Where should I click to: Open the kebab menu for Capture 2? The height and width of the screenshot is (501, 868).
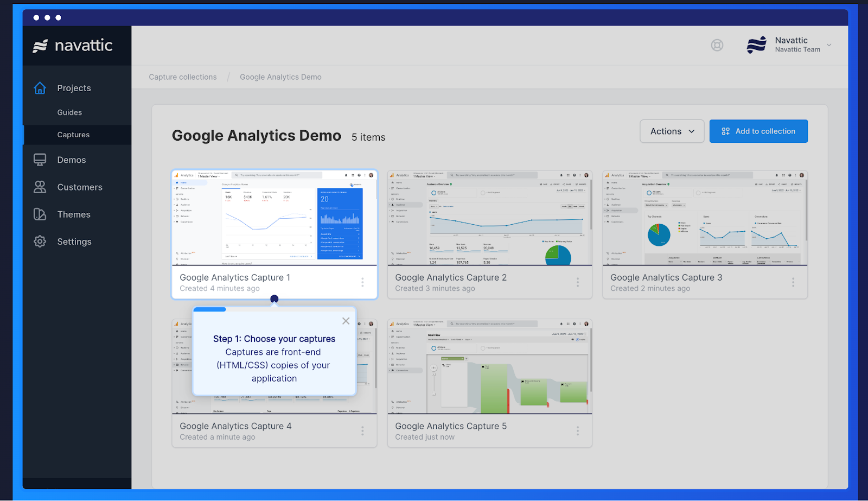click(578, 282)
